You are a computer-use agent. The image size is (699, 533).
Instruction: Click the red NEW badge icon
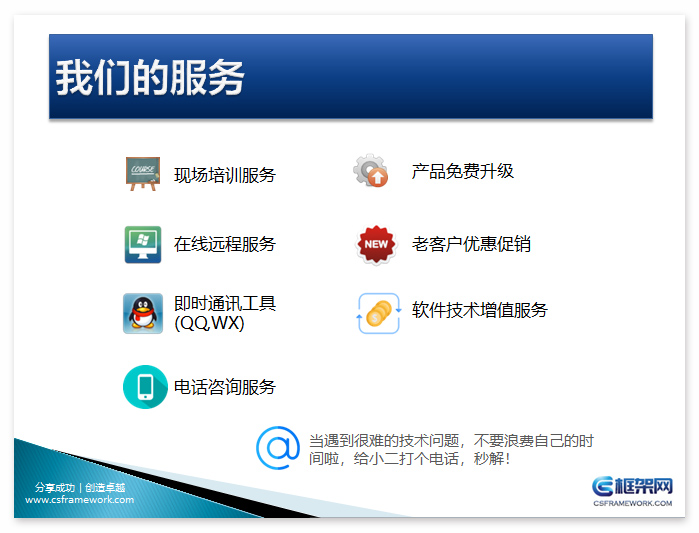tap(376, 244)
